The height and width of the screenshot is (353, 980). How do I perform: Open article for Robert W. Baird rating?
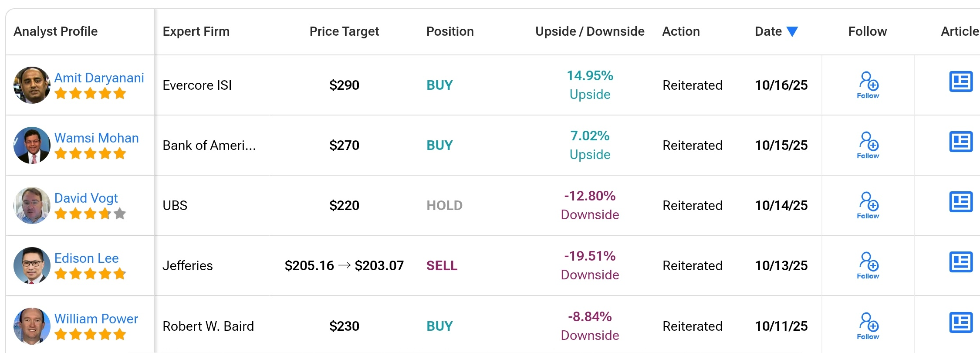[x=960, y=322]
